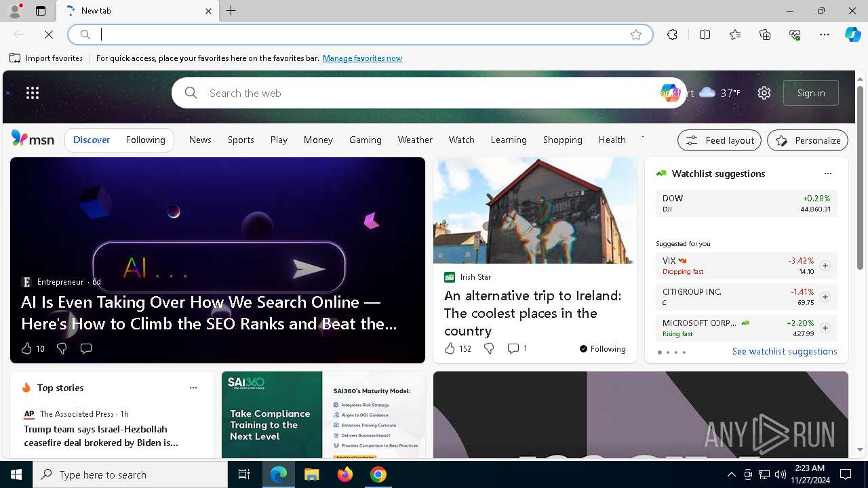Image resolution: width=868 pixels, height=488 pixels.
Task: Open the tab actions menu icon
Action: pyautogui.click(x=41, y=11)
